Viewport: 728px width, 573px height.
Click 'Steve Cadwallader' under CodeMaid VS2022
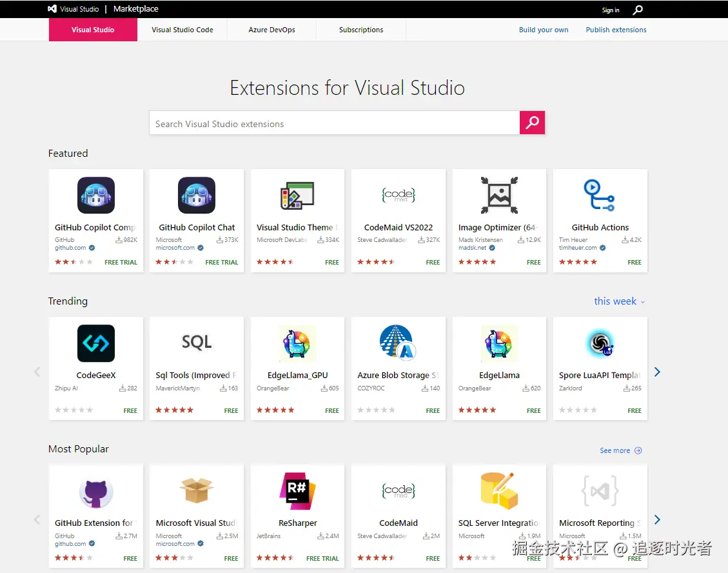tap(382, 240)
